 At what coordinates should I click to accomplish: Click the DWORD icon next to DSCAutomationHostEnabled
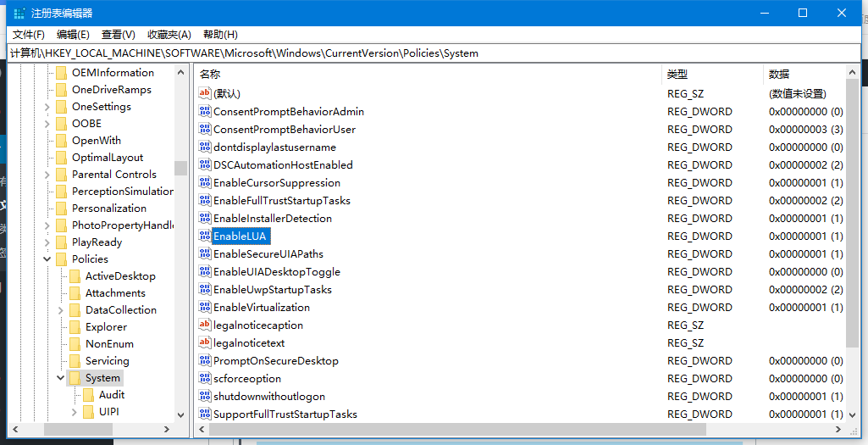205,164
